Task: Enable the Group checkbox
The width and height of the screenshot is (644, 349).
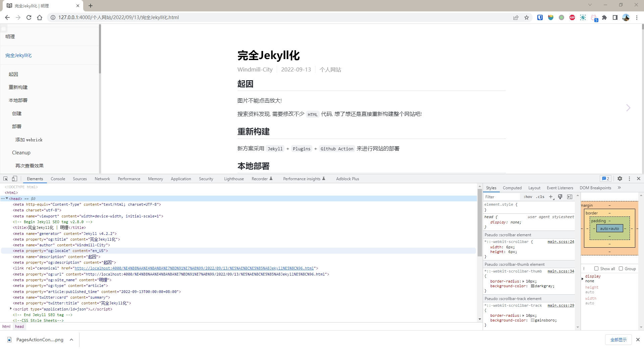Action: [621, 268]
